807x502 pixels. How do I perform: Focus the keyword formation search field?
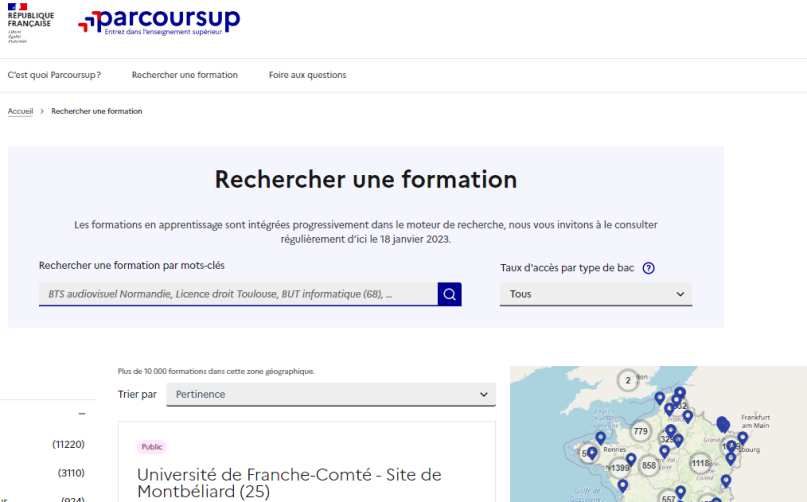[238, 294]
